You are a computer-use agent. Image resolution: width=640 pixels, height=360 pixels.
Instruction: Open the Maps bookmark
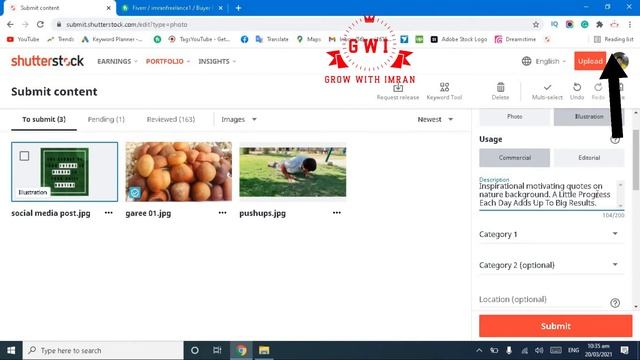tap(309, 39)
